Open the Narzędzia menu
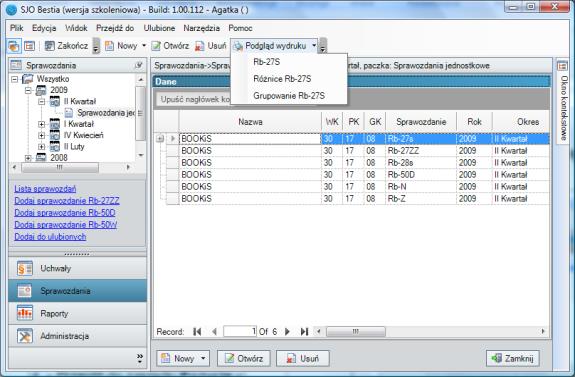Image resolution: width=575 pixels, height=377 pixels. (201, 28)
